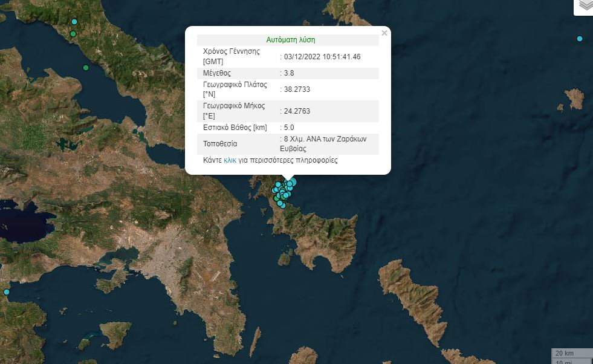This screenshot has width=593, height=364.
Task: Click the marker at the popup's pointer tip
Action: coord(287,181)
